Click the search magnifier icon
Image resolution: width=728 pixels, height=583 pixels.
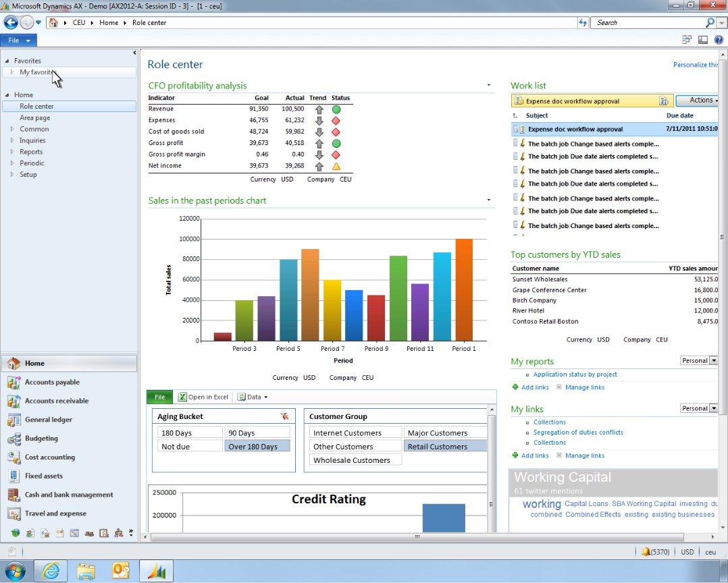pyautogui.click(x=710, y=22)
